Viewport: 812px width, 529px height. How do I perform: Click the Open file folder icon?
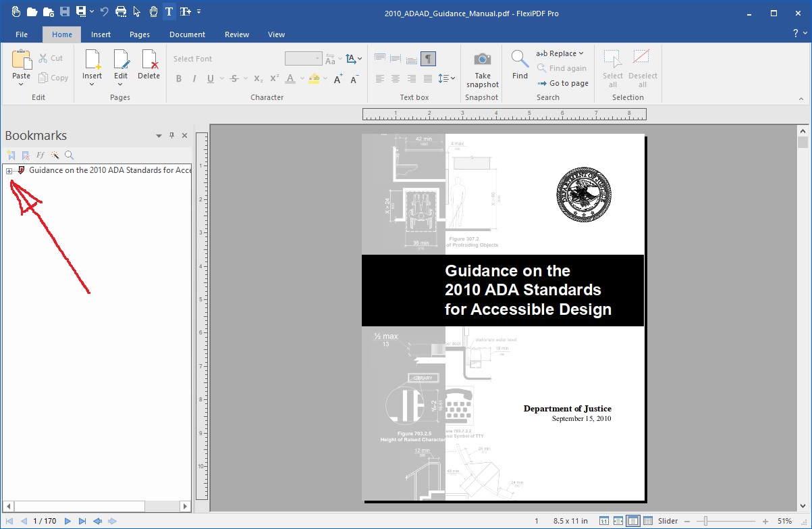coord(32,11)
